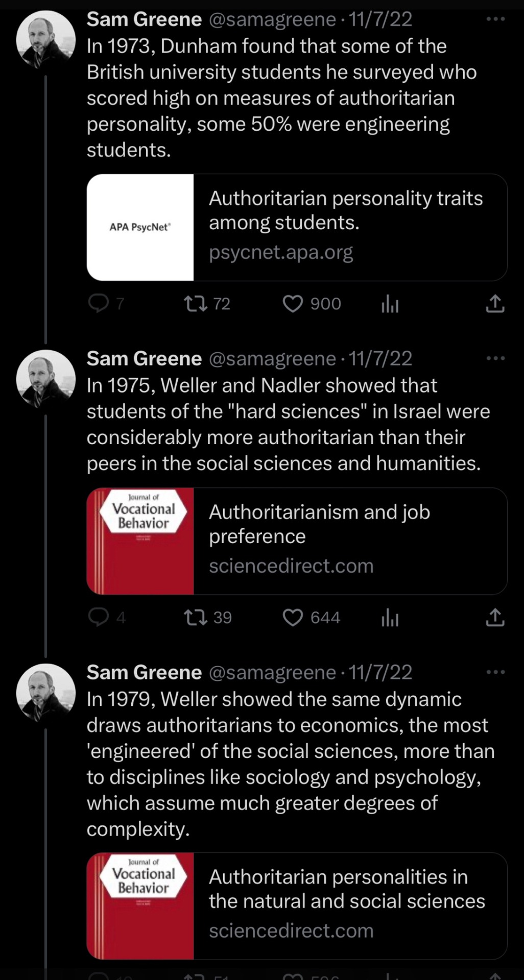
Task: View analytics for the 1975 Weller tweet
Action: coord(390,618)
